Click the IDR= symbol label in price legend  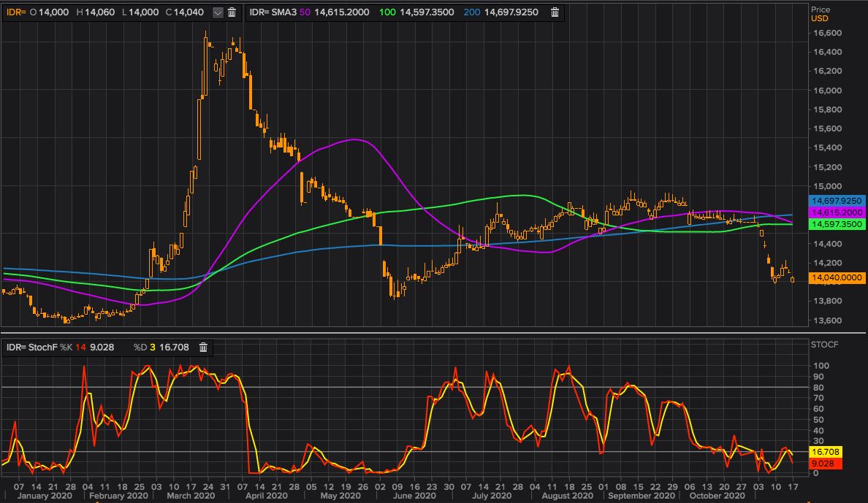(16, 12)
